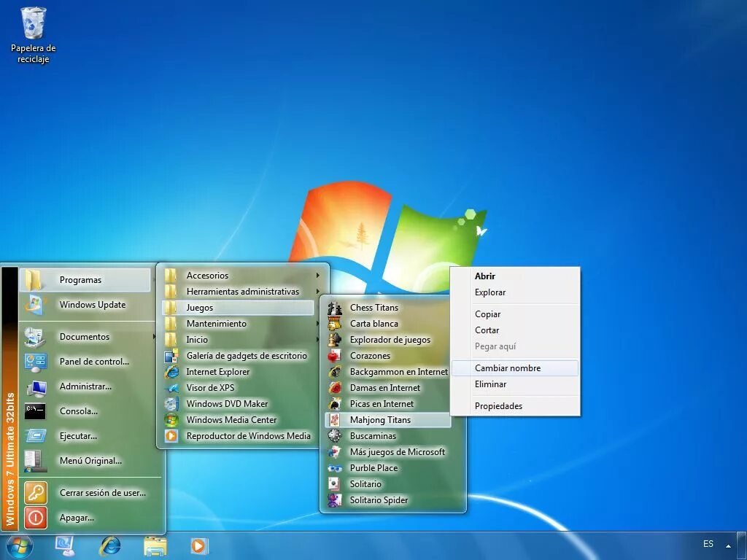Open Windows Media Player from the taskbar
Screen dimensions: 747x560
tap(198, 546)
